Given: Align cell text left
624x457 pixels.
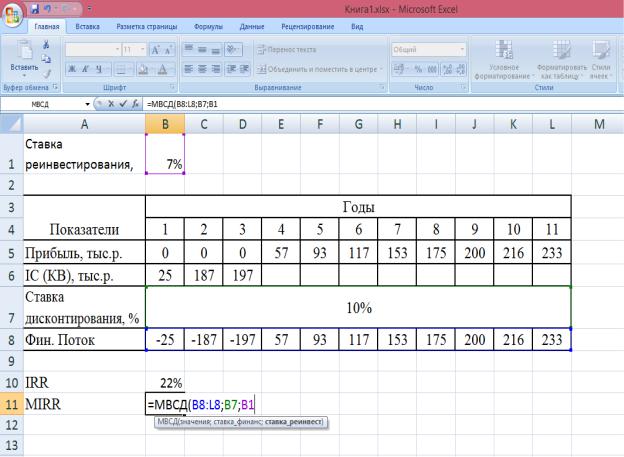Looking at the screenshot, I should (189, 69).
